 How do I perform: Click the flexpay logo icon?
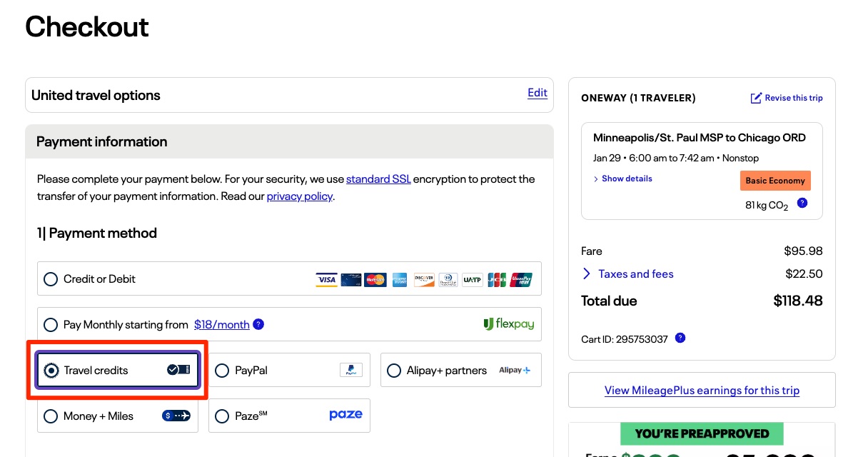point(508,324)
